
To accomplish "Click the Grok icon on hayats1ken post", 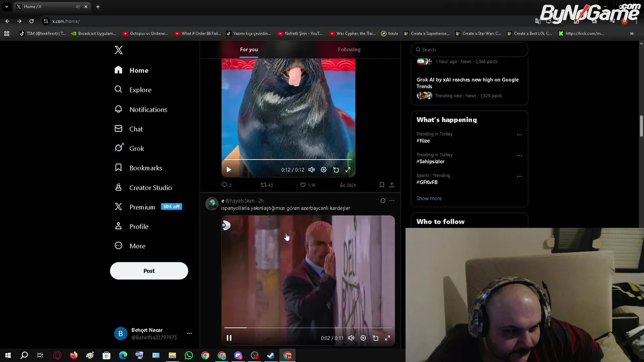I will [x=383, y=201].
